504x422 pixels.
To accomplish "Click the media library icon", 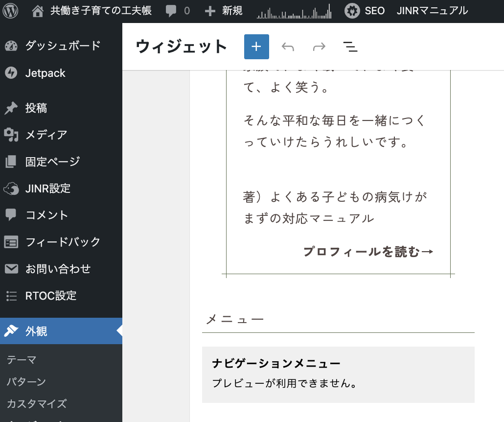I will [x=11, y=135].
